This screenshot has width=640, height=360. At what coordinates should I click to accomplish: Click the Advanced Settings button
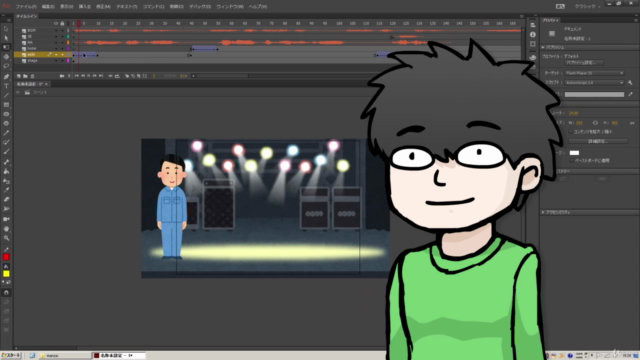coord(598,141)
